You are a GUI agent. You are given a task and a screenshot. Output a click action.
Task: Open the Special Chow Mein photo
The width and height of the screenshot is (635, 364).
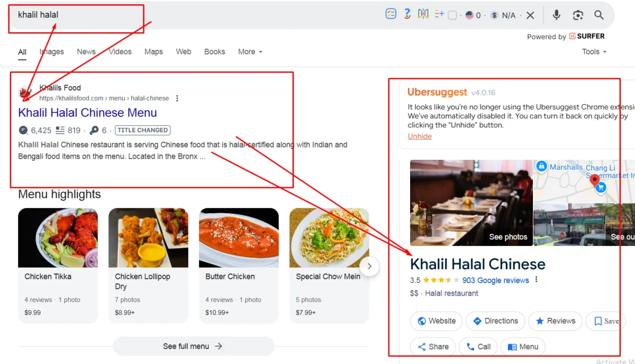coord(329,238)
